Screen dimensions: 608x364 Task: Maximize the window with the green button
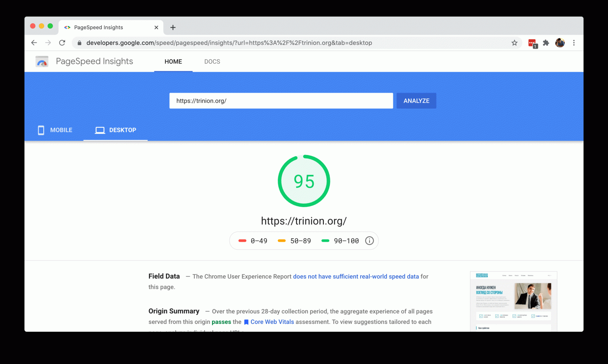point(50,26)
